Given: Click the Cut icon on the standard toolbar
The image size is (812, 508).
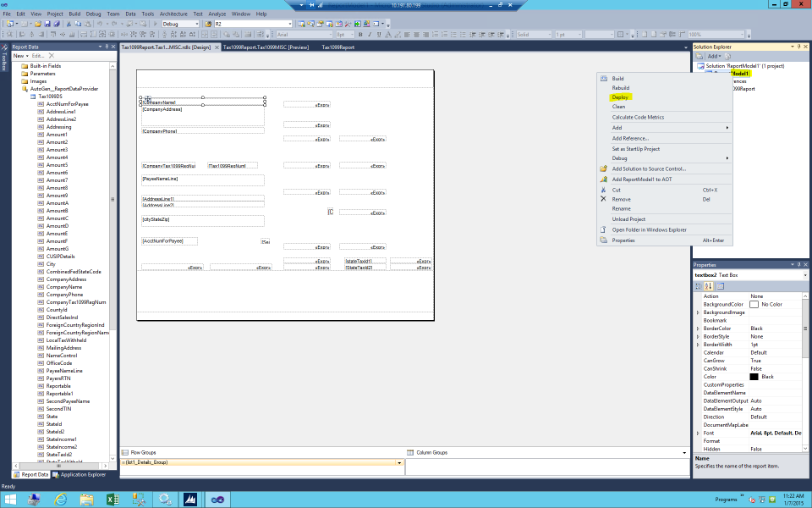Looking at the screenshot, I should click(x=69, y=25).
